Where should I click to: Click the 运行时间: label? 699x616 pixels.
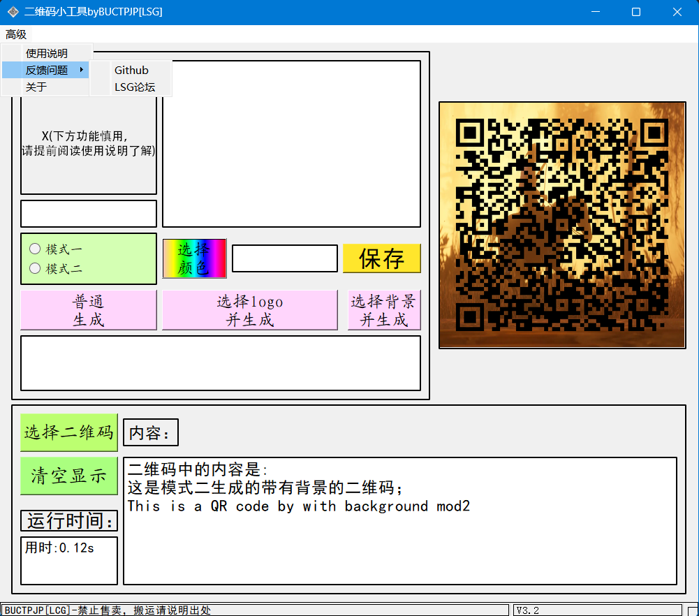[69, 520]
